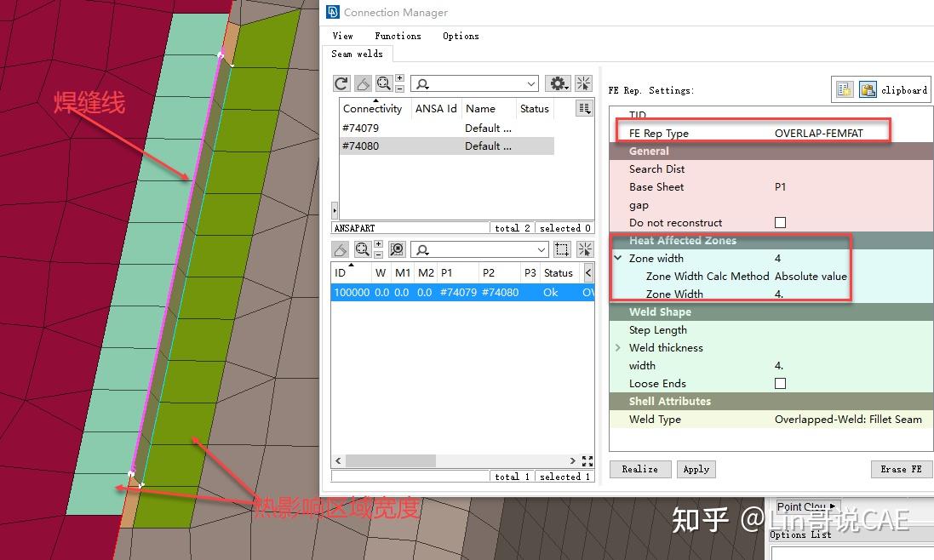Click the box selection icon in connections toolbar
Viewport: 934px width, 560px height.
pyautogui.click(x=562, y=249)
